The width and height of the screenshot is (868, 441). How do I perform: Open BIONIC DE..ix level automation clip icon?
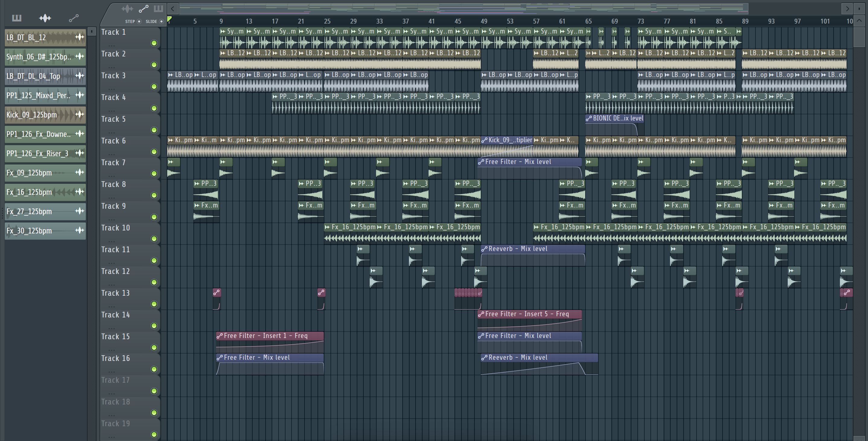point(589,118)
